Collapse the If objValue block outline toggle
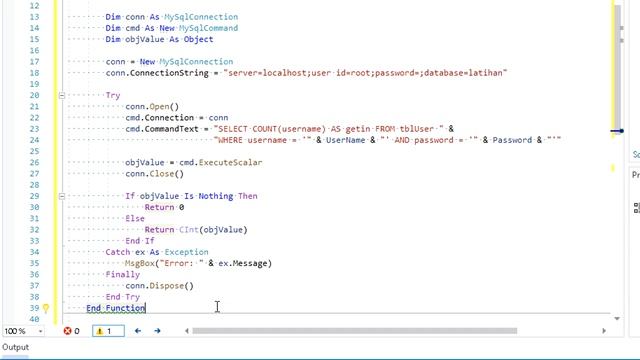 tap(62, 196)
